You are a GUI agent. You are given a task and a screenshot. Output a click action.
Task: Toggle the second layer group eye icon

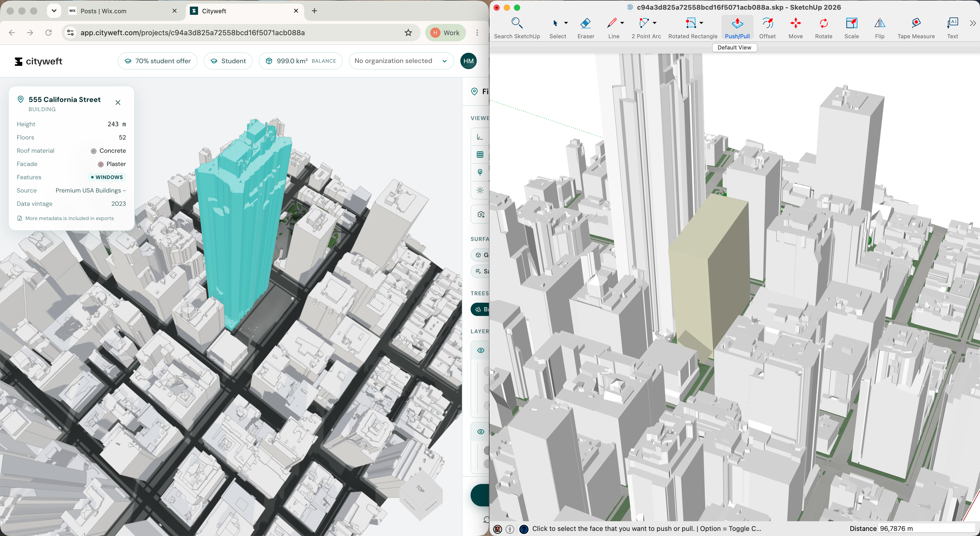click(x=481, y=431)
